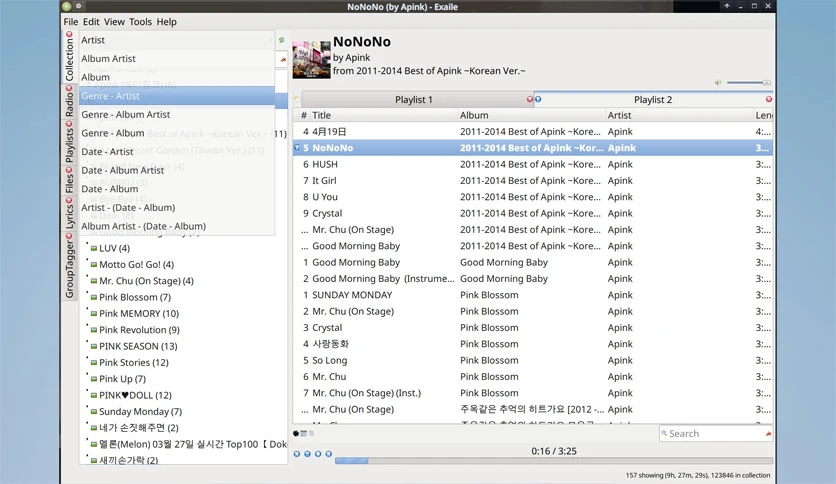Open the Playlists side panel
This screenshot has width=836, height=484.
pyautogui.click(x=69, y=146)
